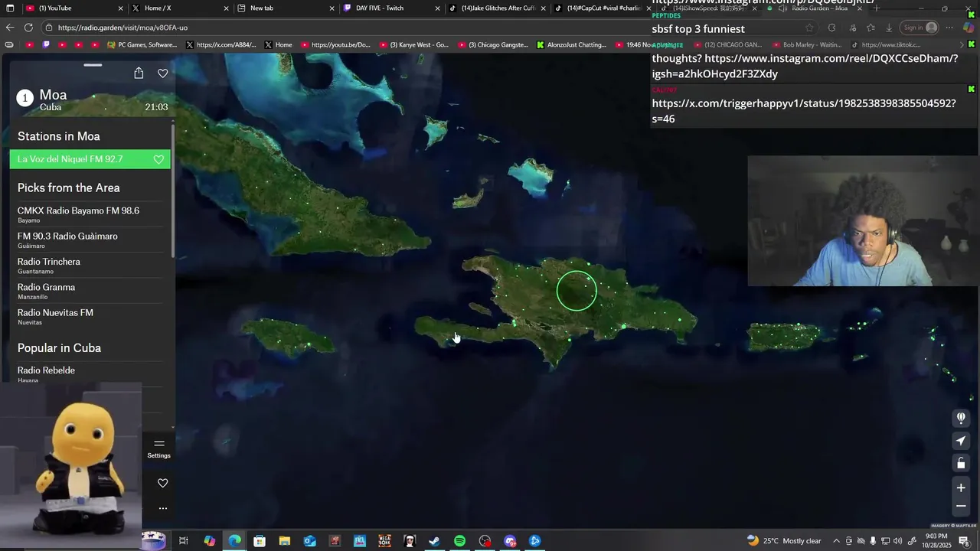
Task: Click the station list panel scrollbar
Action: pos(173,191)
